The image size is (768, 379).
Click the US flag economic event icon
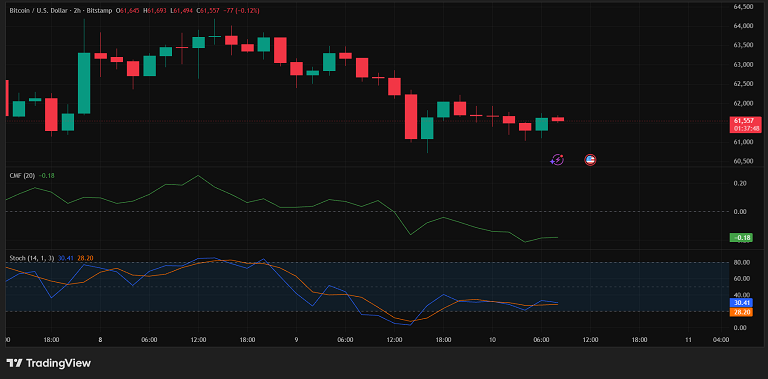point(590,160)
